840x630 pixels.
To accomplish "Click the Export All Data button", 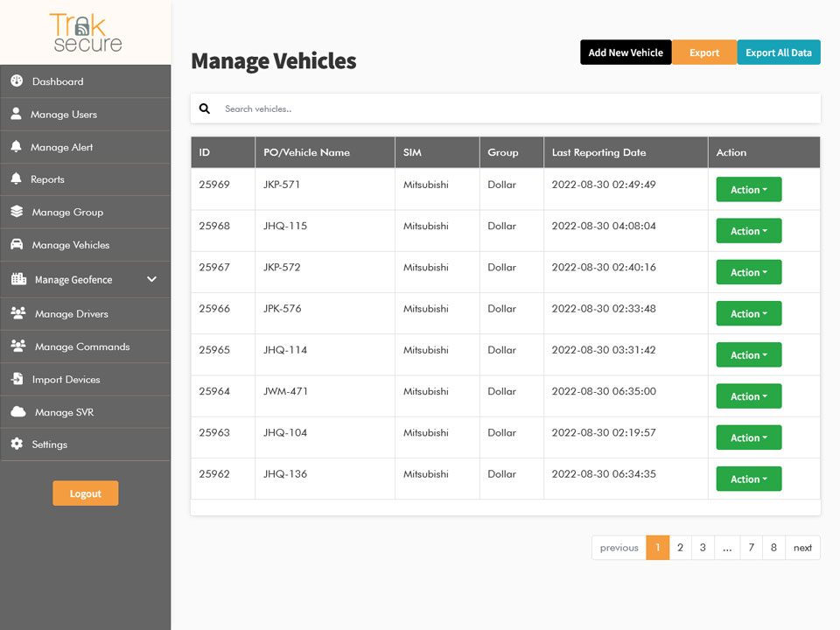I will coord(778,52).
